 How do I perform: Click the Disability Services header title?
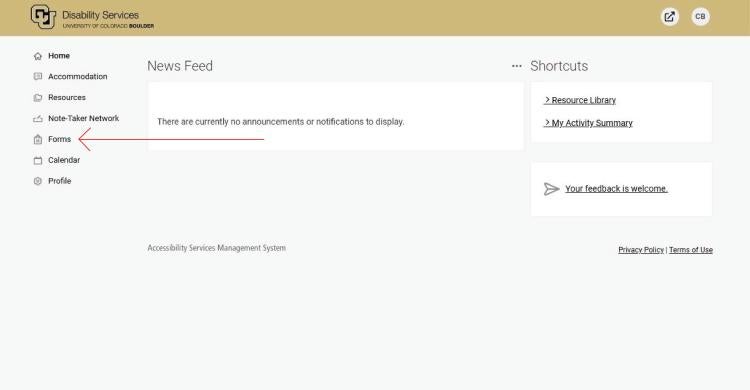coord(100,15)
